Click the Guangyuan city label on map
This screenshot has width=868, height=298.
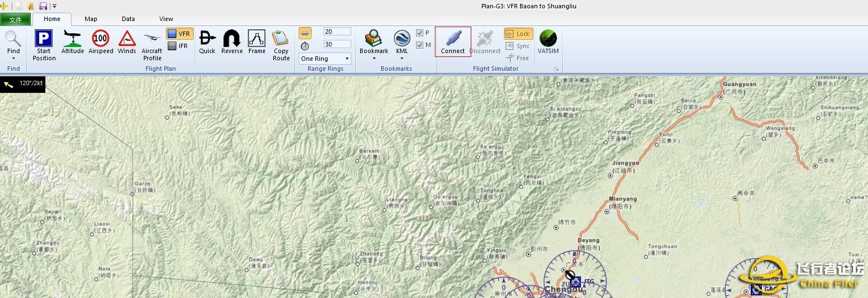(x=740, y=85)
